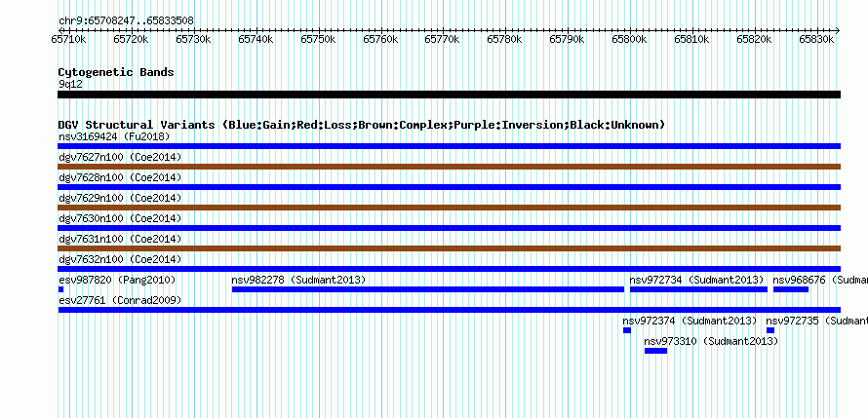
Task: Click the dgv7631n100 (Coe2014) label
Action: [120, 239]
